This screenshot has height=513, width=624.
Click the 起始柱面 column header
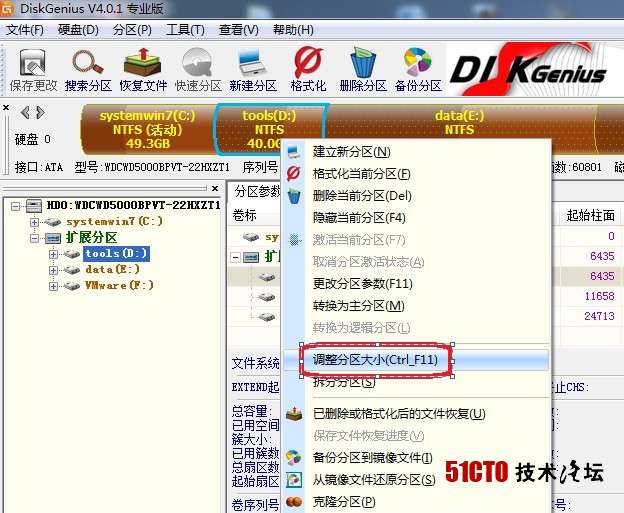pyautogui.click(x=590, y=215)
